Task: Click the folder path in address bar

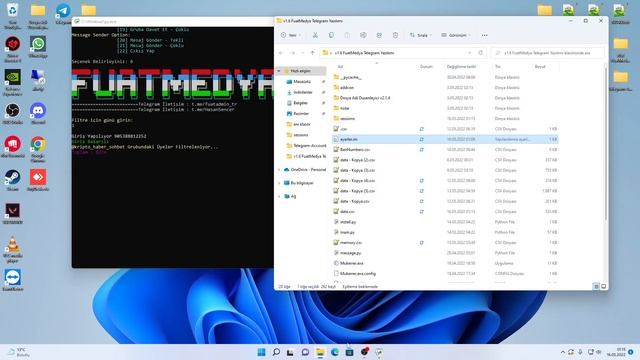Action: pos(364,53)
